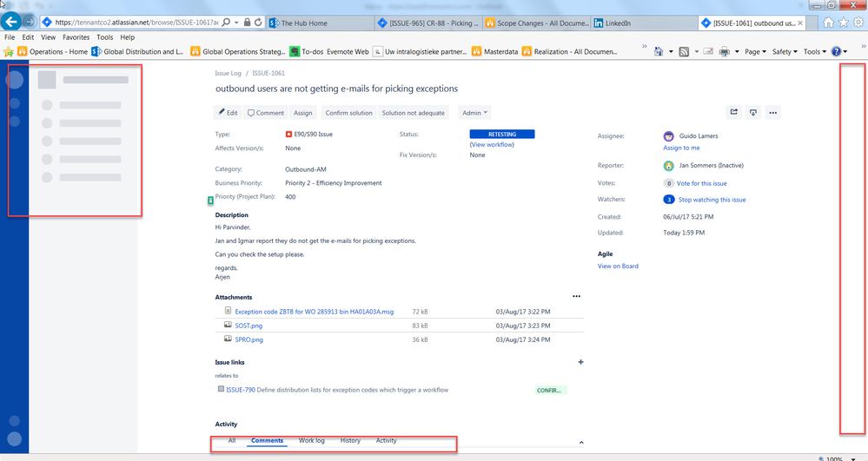Click the RETESTING status badge

(x=502, y=134)
